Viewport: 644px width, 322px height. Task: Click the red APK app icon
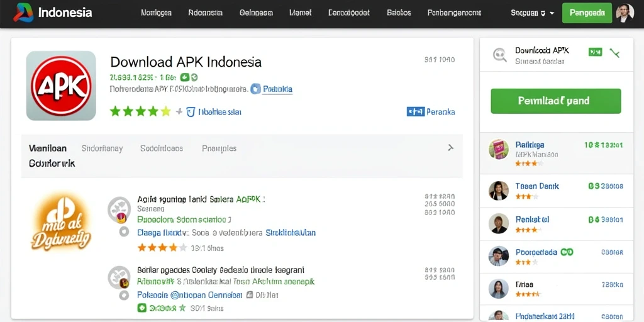click(x=61, y=86)
